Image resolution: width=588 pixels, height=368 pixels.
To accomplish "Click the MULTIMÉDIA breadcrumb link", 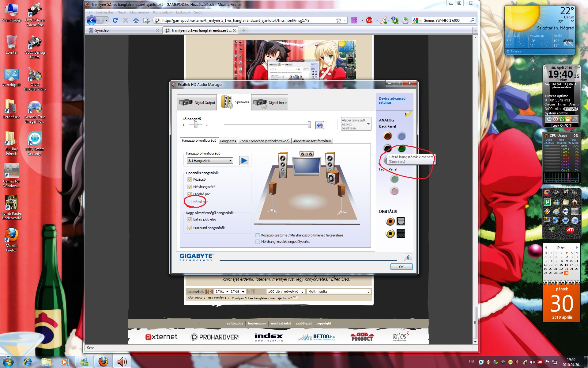I will coord(217,298).
